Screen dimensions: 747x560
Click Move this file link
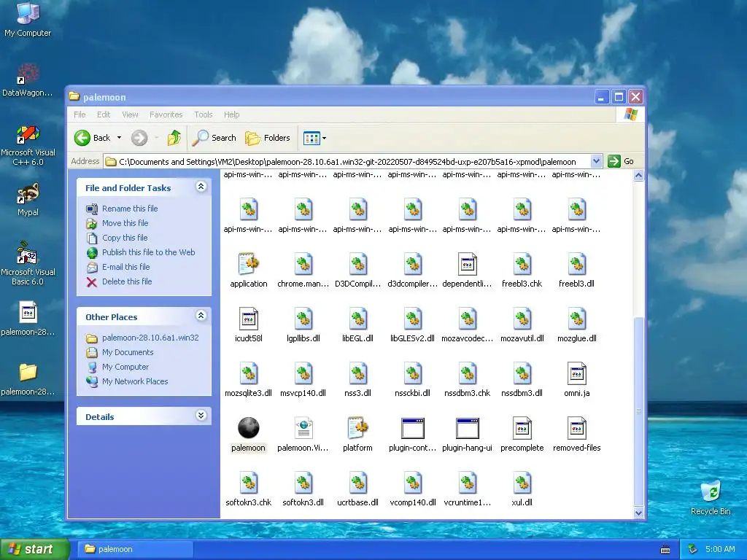pos(125,223)
